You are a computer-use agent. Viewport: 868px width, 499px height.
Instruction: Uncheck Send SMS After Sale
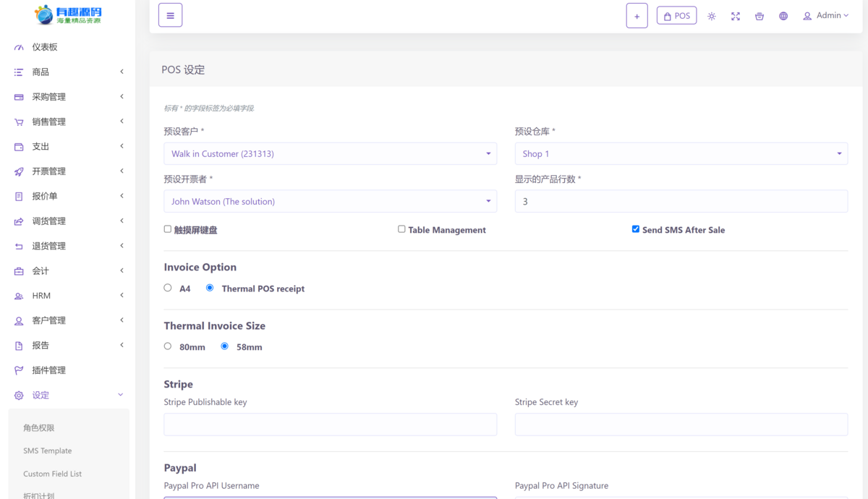tap(636, 229)
